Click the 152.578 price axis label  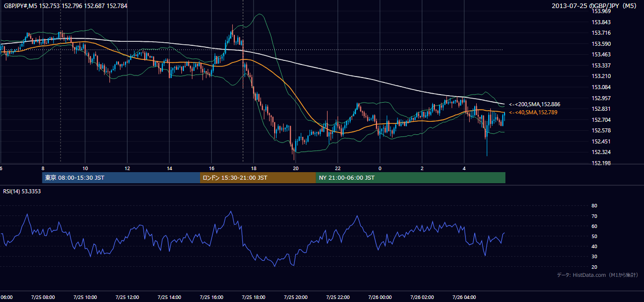[x=601, y=130]
